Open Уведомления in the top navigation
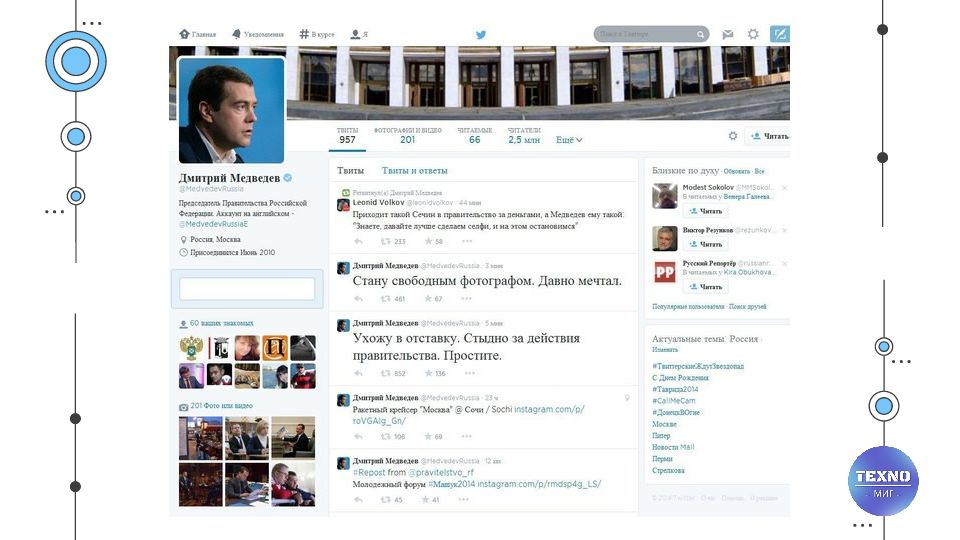 click(x=258, y=34)
